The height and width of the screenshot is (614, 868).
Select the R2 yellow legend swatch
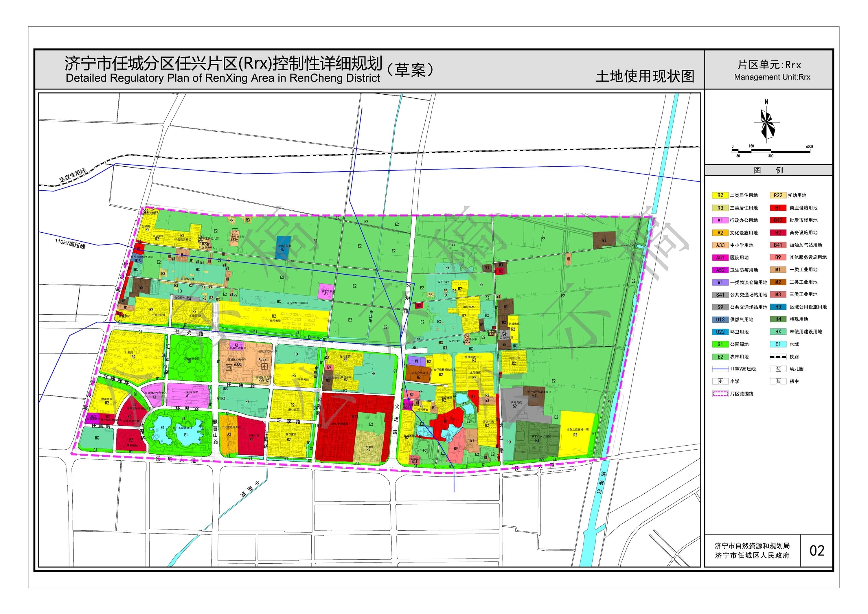click(x=720, y=196)
